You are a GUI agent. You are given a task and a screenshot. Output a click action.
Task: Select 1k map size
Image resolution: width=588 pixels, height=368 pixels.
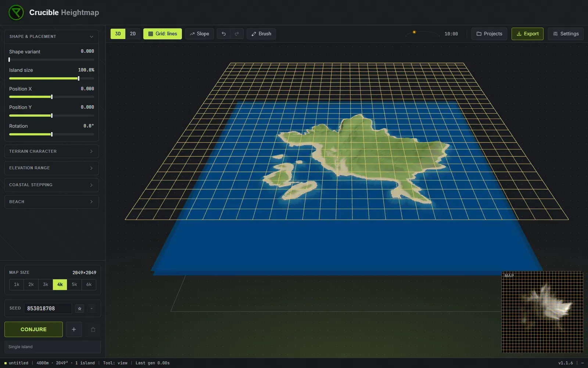(17, 284)
